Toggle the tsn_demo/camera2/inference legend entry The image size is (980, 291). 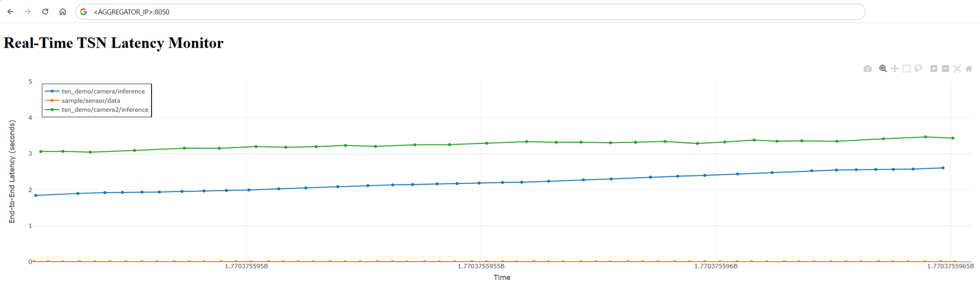pyautogui.click(x=104, y=110)
